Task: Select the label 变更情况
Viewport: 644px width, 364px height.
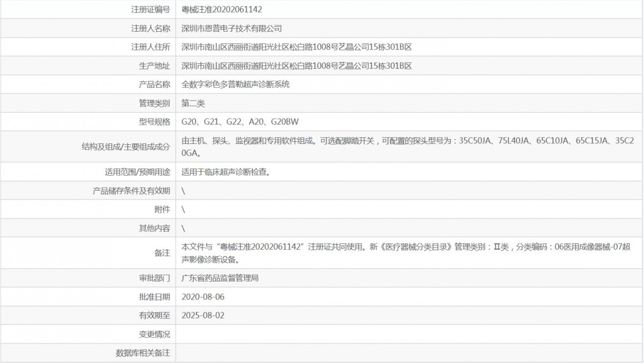Action: click(x=155, y=334)
